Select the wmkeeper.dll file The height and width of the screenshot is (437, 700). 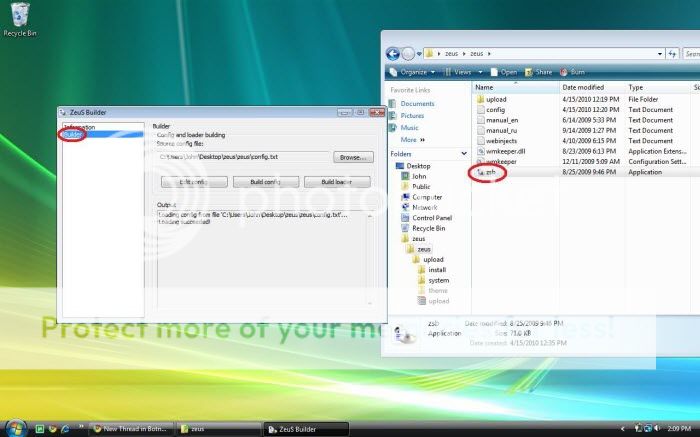point(504,151)
